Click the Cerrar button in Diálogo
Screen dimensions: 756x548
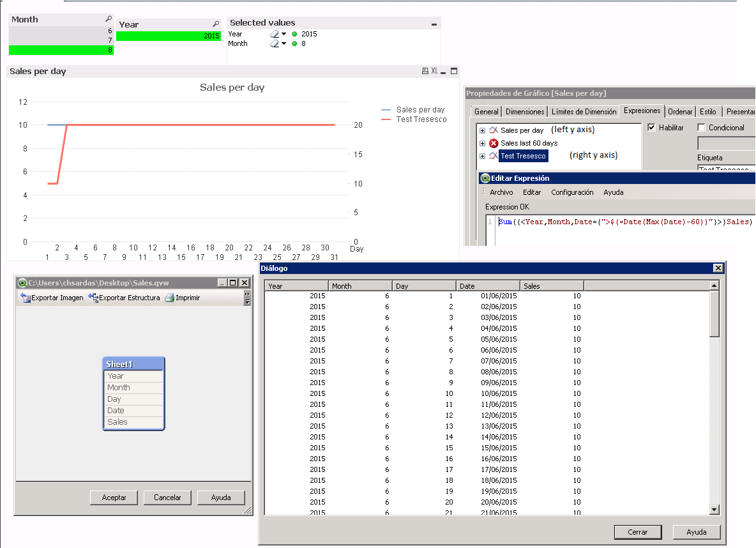tap(637, 532)
